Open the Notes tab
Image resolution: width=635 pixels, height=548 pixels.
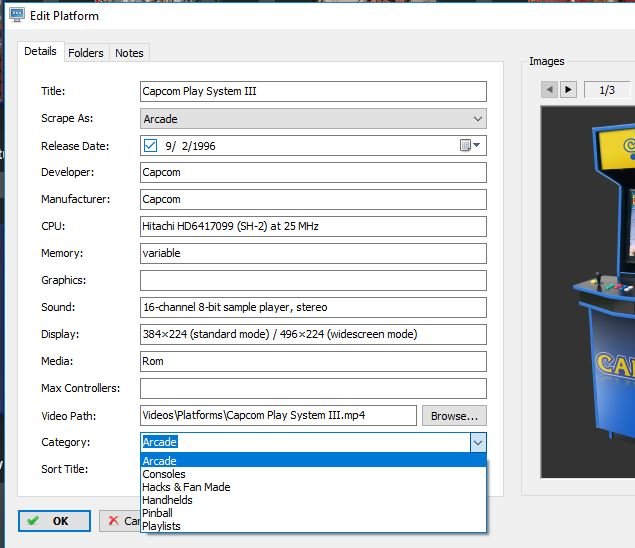point(129,53)
